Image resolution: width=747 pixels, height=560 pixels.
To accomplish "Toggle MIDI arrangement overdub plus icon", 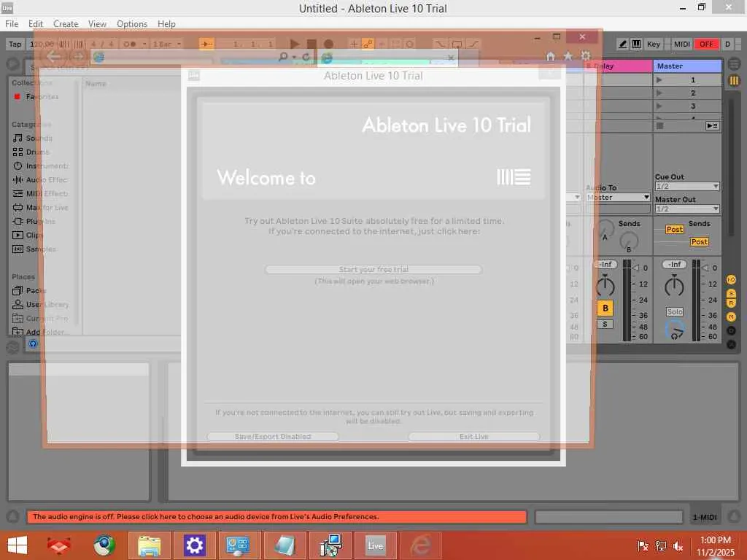I will [354, 44].
